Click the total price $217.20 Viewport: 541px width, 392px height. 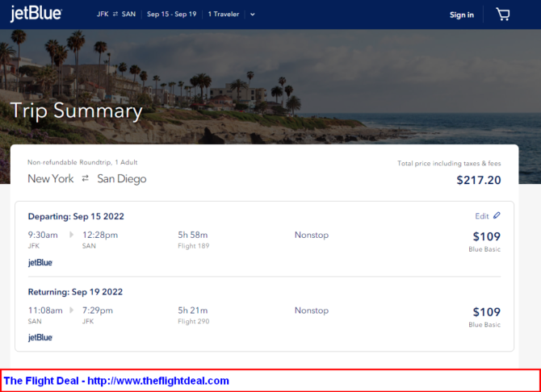(479, 180)
